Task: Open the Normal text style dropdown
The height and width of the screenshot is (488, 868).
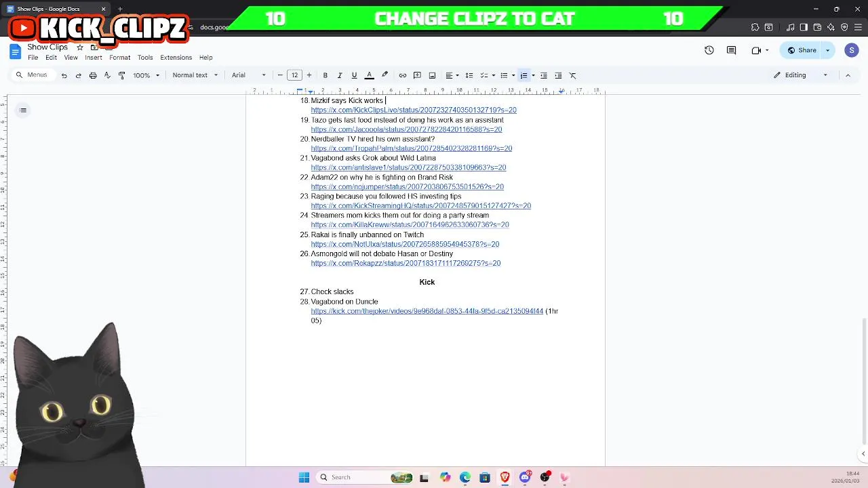Action: click(195, 75)
